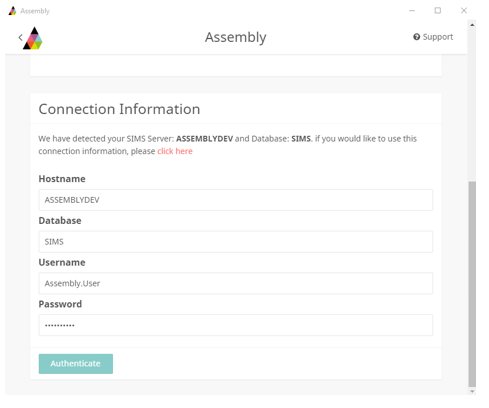Open the Support link
This screenshot has height=408, width=489.
click(x=433, y=37)
